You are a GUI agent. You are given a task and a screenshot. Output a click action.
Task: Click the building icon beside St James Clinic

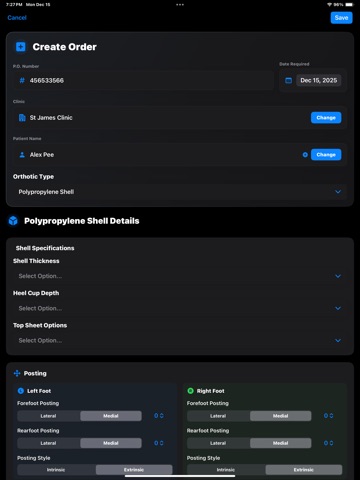[22, 118]
